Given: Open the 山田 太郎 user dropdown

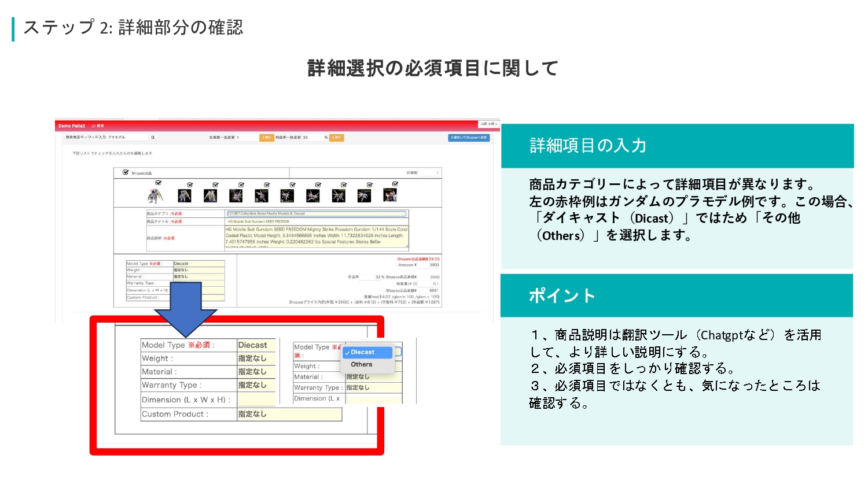Looking at the screenshot, I should point(488,124).
